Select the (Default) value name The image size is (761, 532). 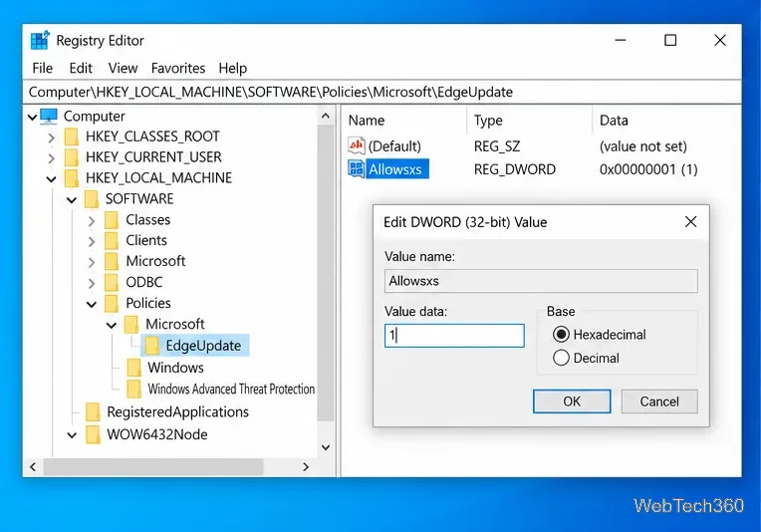(394, 146)
